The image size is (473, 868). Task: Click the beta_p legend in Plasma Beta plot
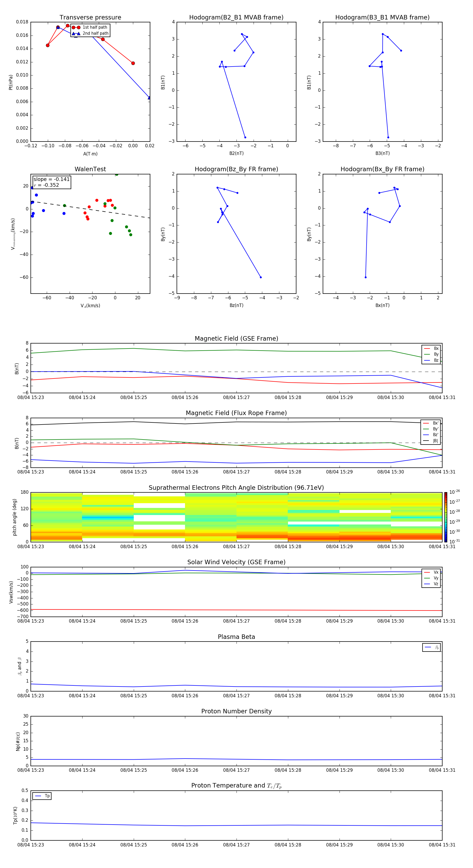click(x=431, y=647)
